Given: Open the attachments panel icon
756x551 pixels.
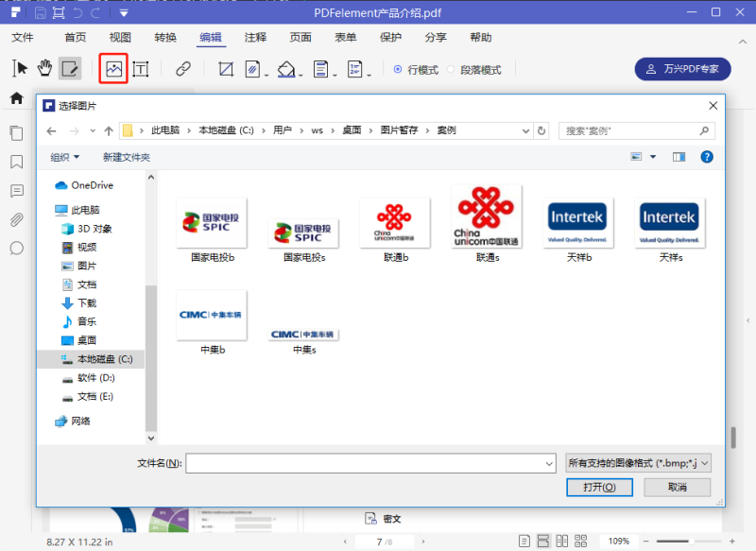Looking at the screenshot, I should click(15, 219).
